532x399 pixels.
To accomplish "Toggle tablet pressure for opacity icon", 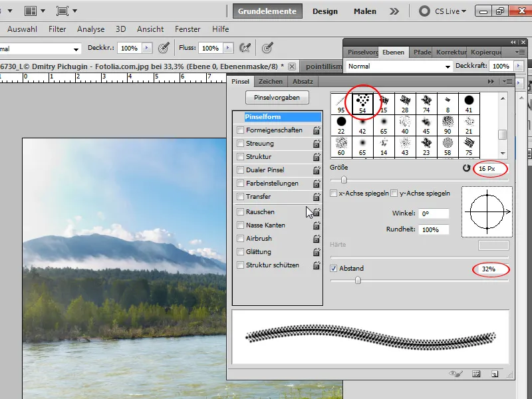I will [164, 48].
